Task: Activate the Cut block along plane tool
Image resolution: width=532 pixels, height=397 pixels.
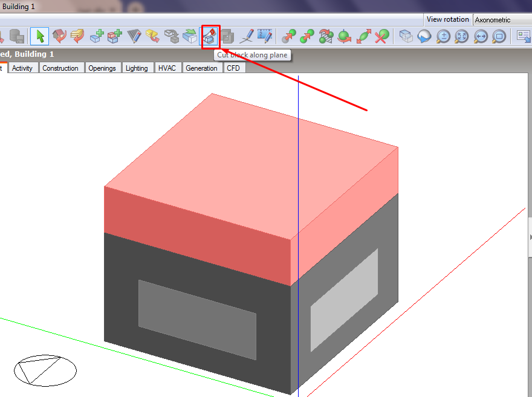Action: [210, 37]
